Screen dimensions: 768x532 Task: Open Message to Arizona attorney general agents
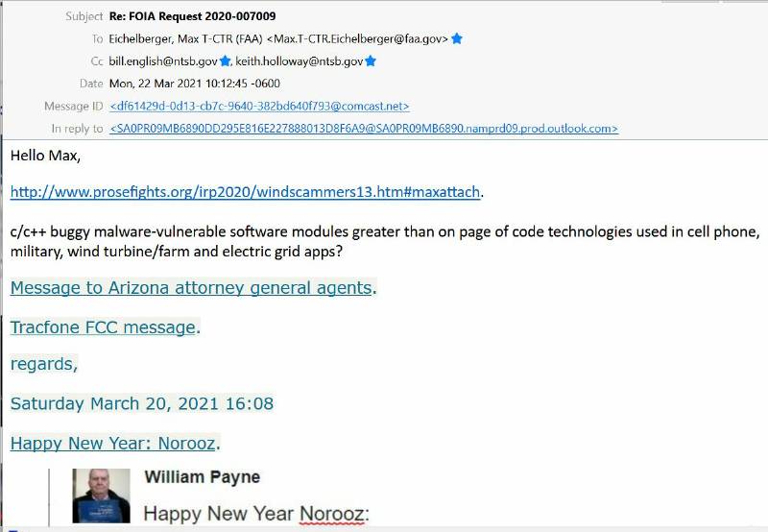click(x=191, y=287)
